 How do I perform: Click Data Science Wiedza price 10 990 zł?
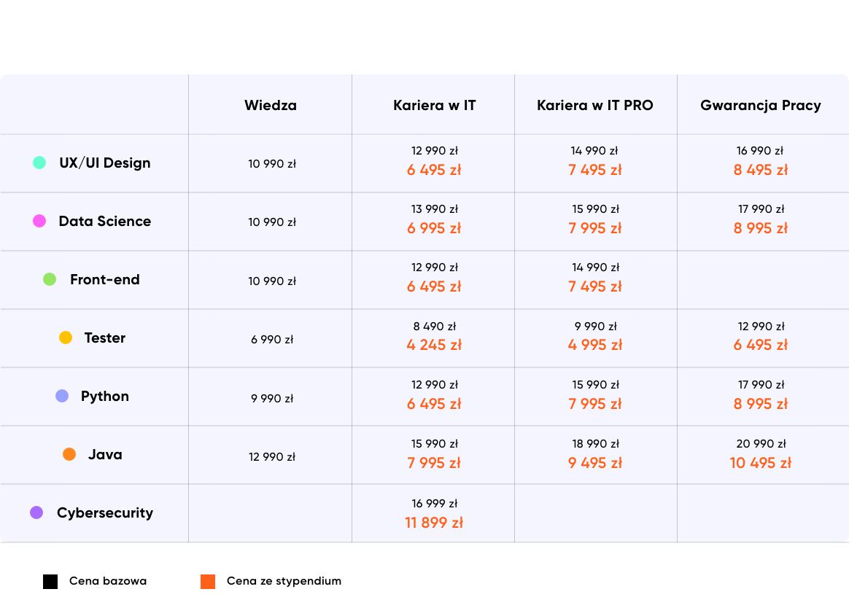272,222
